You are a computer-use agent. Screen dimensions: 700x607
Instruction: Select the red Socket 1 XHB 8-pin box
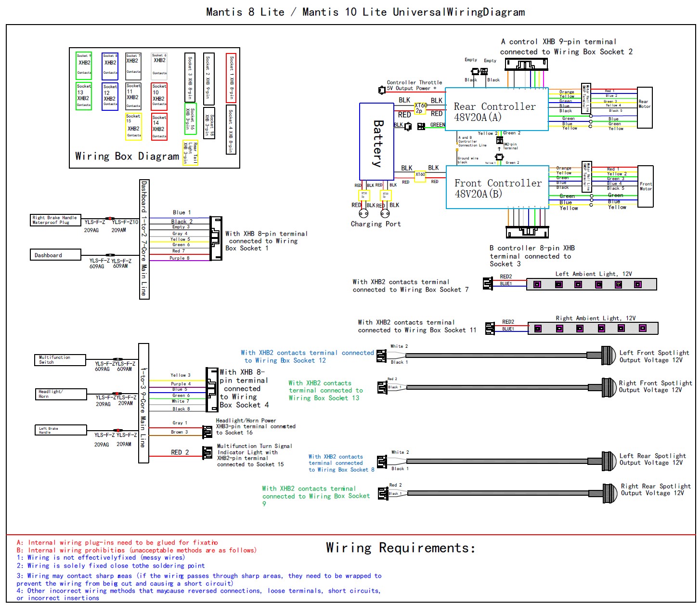pos(231,78)
